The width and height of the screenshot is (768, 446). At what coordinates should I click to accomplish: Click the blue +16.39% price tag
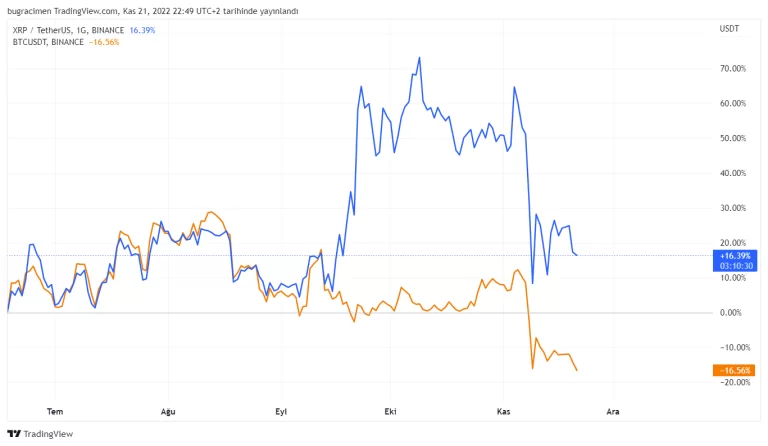(x=735, y=255)
